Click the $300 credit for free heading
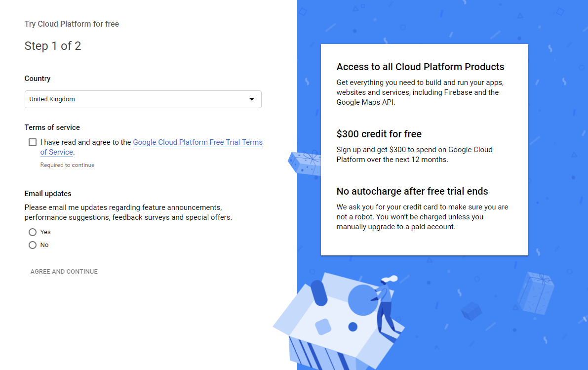Screen dimensions: 588x370 [x=379, y=134]
